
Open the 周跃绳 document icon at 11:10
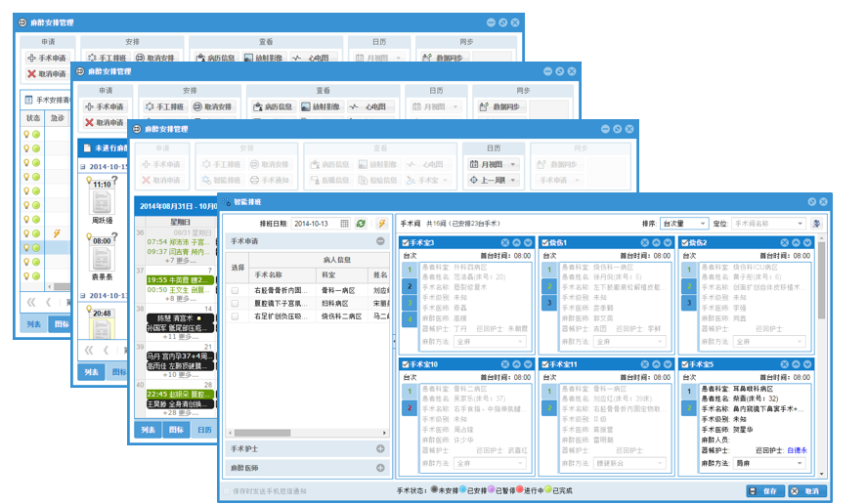coord(103,202)
